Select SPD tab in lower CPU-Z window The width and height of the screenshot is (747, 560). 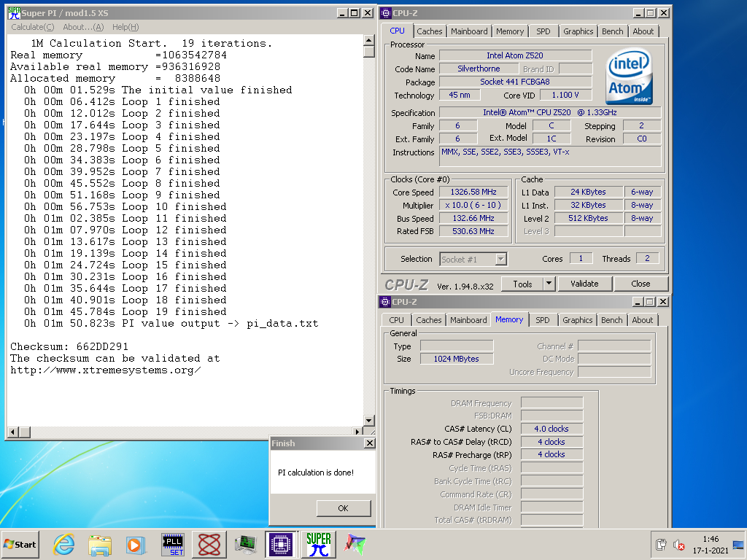pos(542,320)
